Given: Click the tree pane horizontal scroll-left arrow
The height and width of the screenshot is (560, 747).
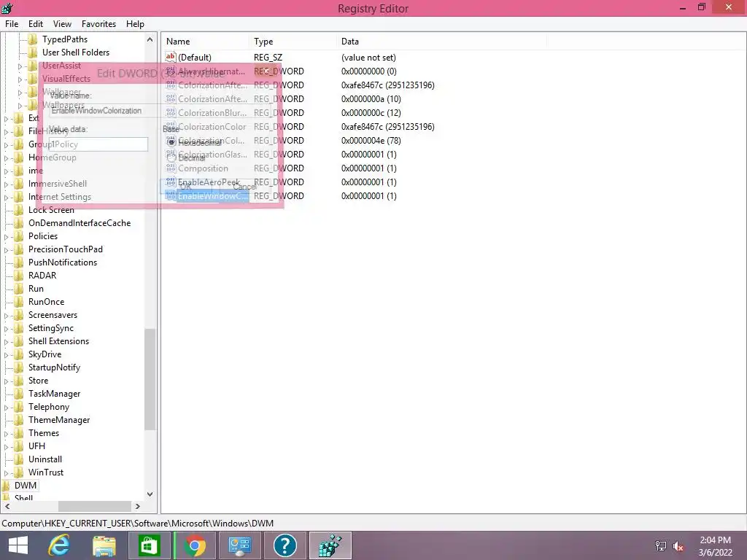Looking at the screenshot, I should pos(7,506).
